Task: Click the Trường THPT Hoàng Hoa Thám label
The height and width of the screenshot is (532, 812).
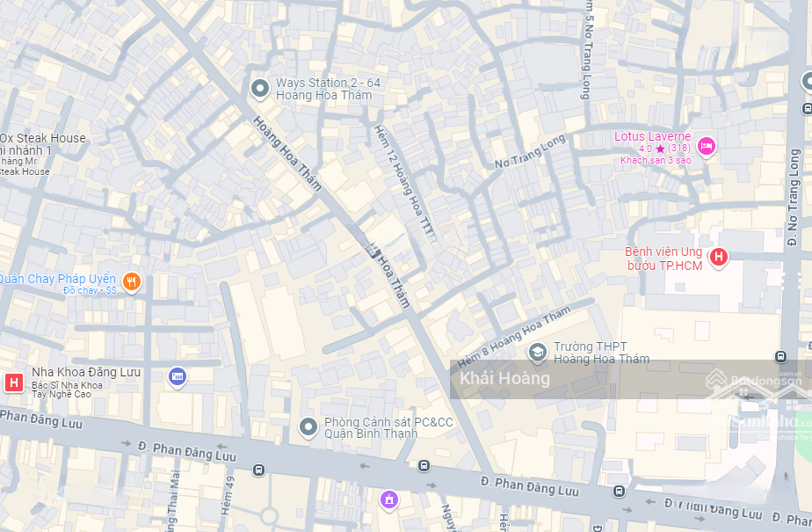Action: [601, 353]
